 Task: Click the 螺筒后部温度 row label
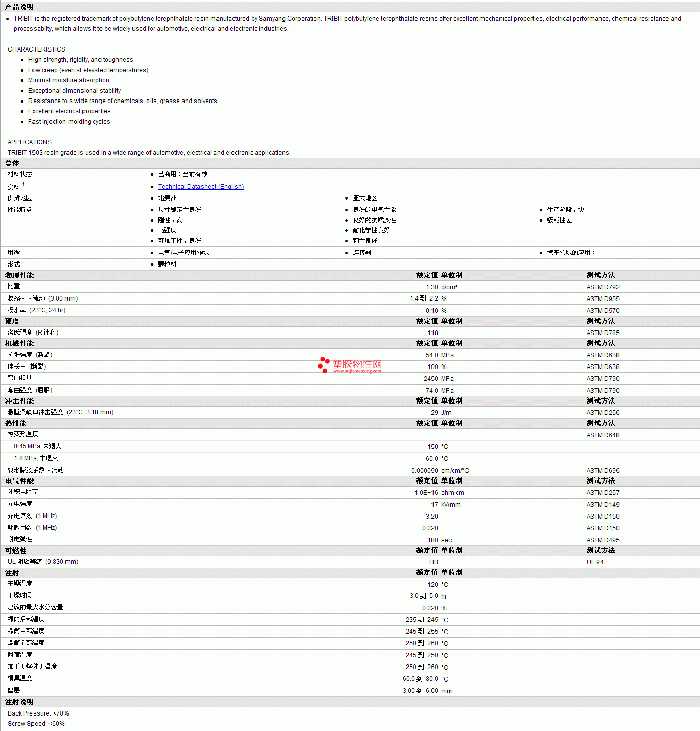point(26,619)
